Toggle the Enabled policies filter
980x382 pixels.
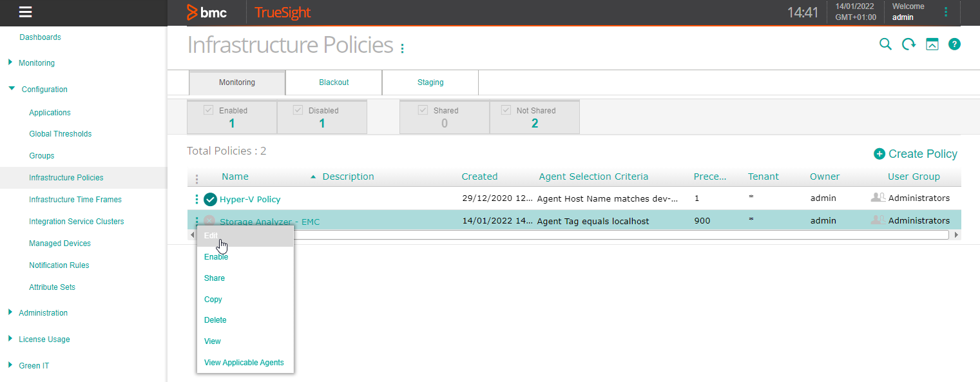tap(208, 110)
